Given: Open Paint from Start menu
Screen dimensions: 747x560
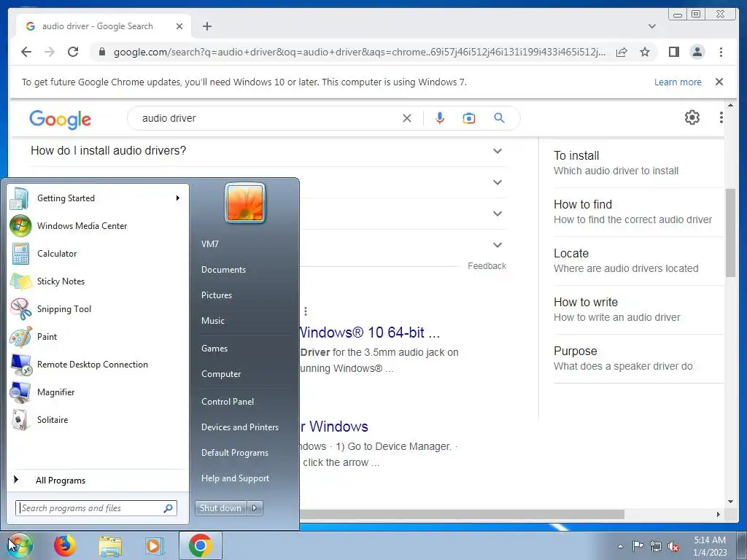Looking at the screenshot, I should pyautogui.click(x=98, y=337).
